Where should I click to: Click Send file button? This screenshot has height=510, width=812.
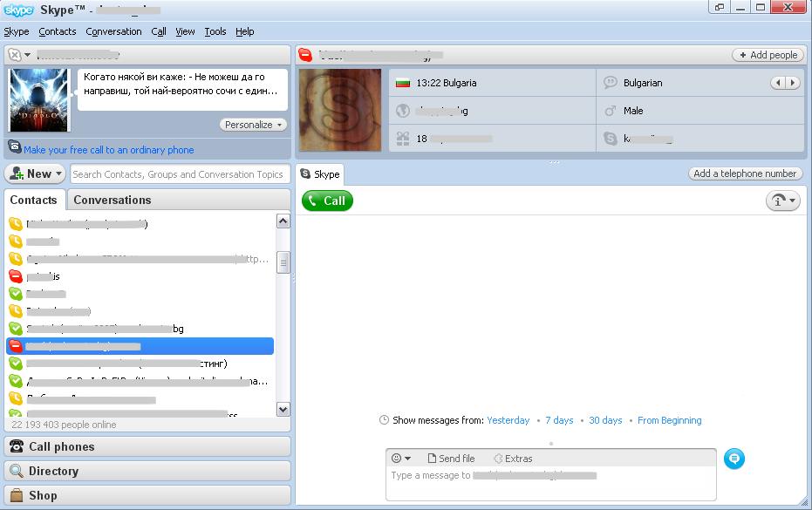point(451,459)
